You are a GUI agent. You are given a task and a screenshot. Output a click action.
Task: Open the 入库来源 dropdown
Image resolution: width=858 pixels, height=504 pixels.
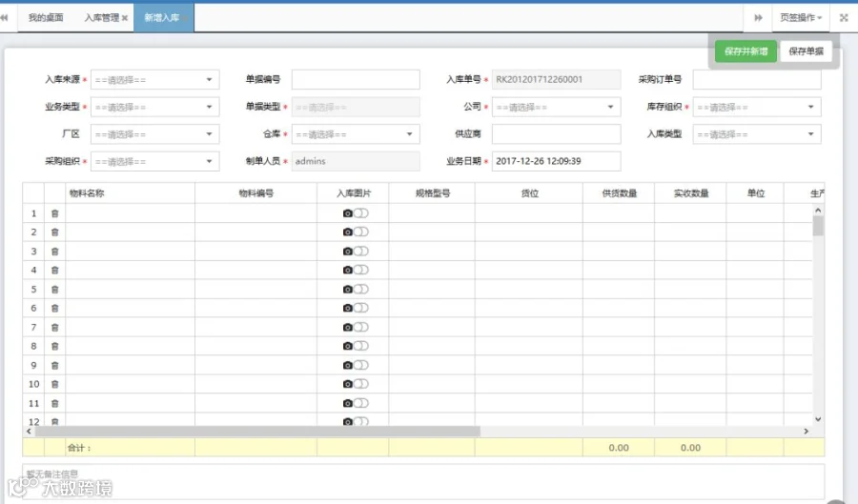click(x=154, y=80)
